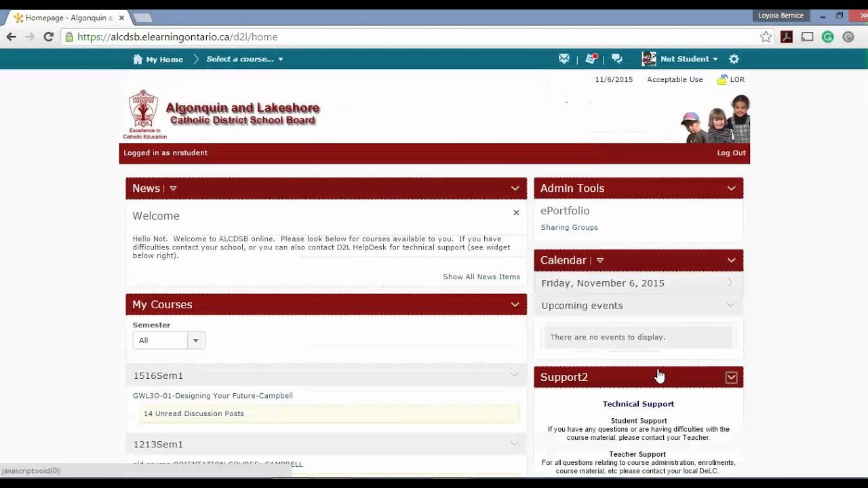Collapse the 1213Sem1 course group
Viewport: 868px width, 488px height.
point(514,444)
